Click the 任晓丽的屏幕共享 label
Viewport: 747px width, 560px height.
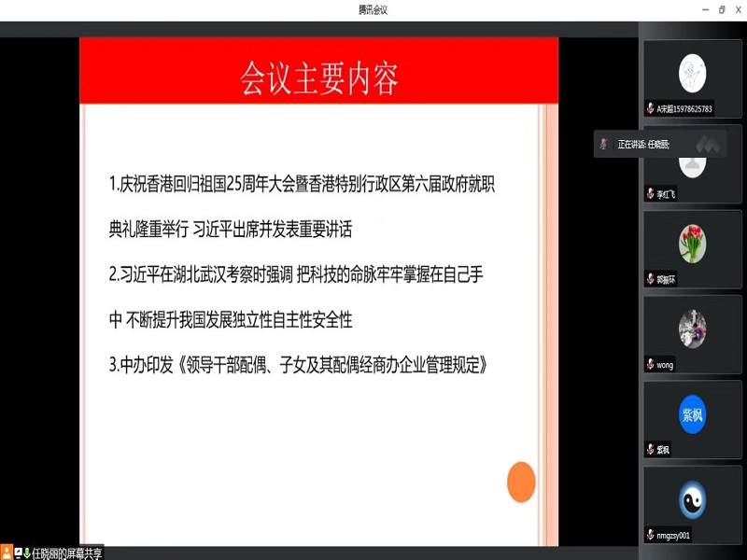(x=67, y=553)
